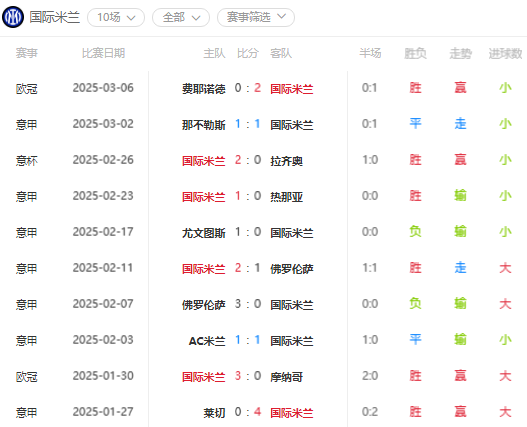Click the 尤文图斯 home team name
Image resolution: width=527 pixels, height=427 pixels.
tap(204, 233)
